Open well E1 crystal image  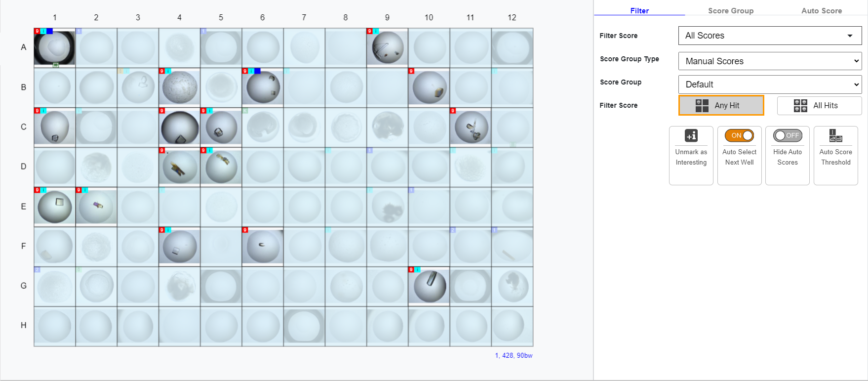[x=55, y=207]
